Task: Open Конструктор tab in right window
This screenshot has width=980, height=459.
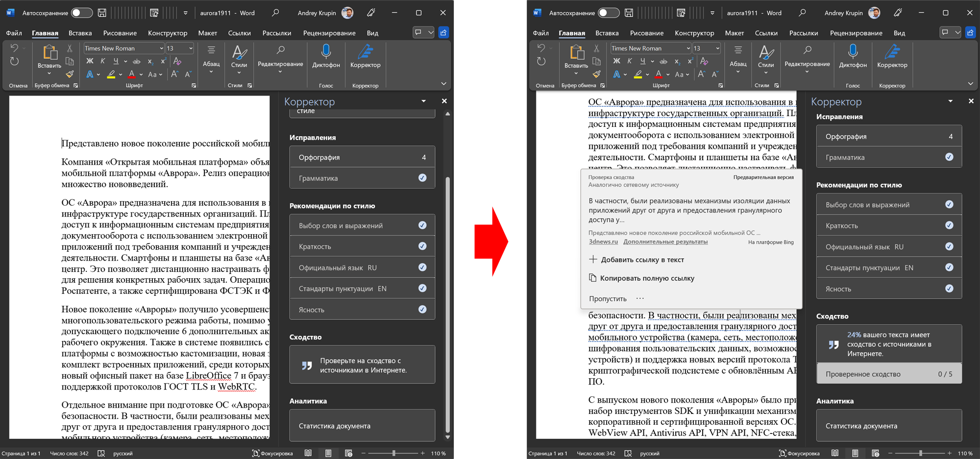Action: click(694, 33)
